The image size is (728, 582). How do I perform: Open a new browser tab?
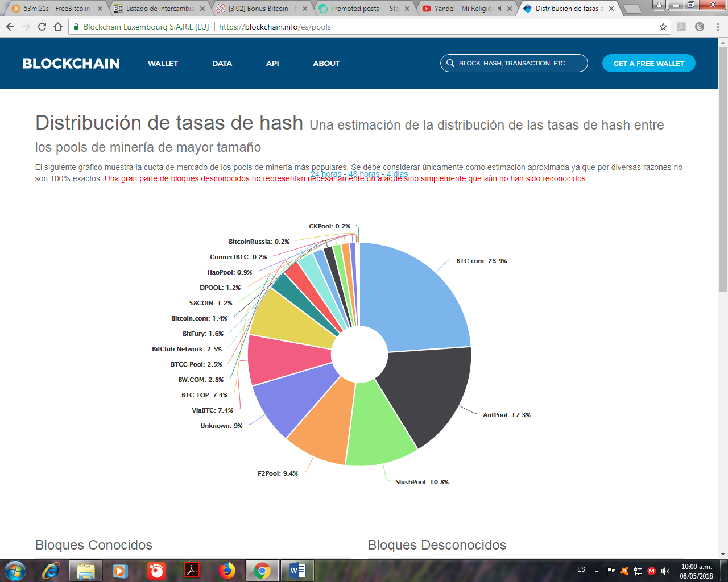click(x=632, y=9)
